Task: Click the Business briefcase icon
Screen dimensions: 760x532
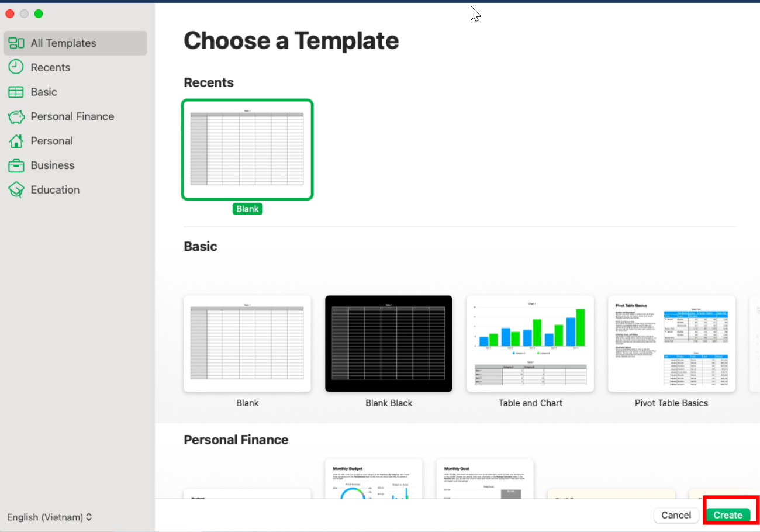Action: point(15,165)
